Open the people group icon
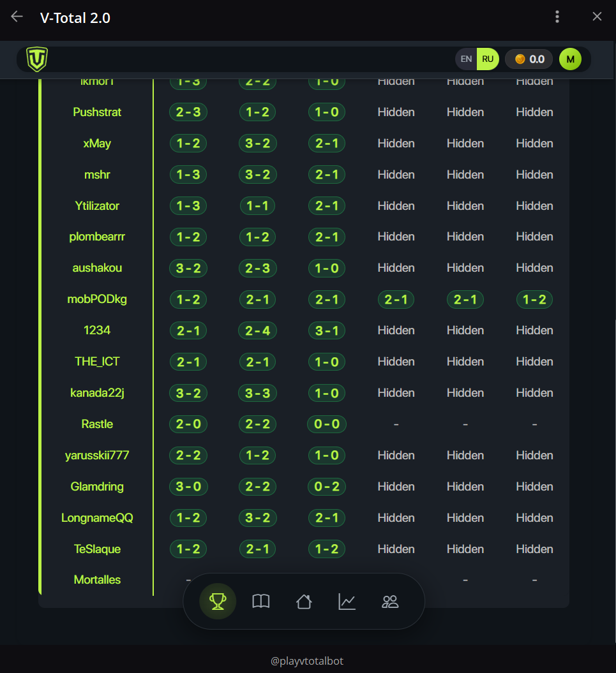Viewport: 616px width, 673px height. 389,602
